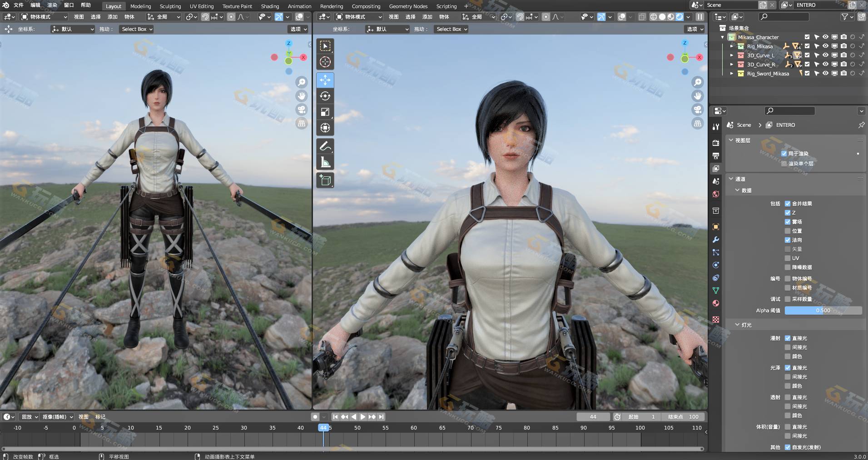Image resolution: width=868 pixels, height=460 pixels.
Task: Select the Measure tool
Action: 325,162
